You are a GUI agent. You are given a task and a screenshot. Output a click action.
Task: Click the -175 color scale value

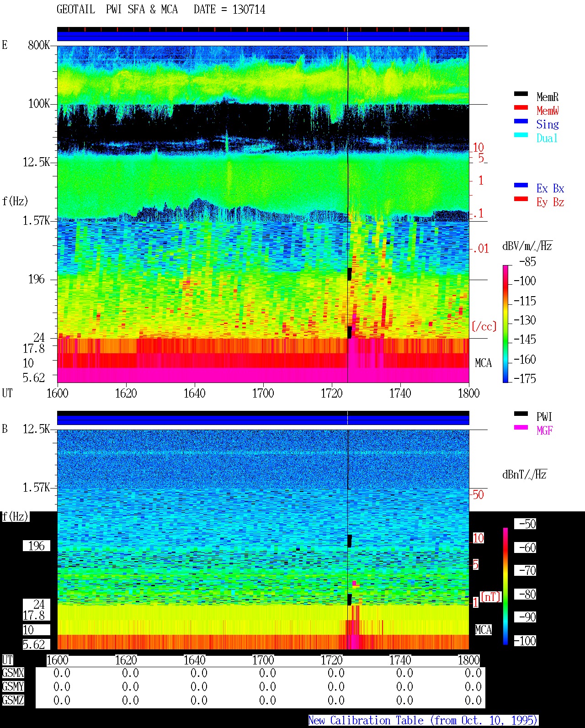[525, 378]
